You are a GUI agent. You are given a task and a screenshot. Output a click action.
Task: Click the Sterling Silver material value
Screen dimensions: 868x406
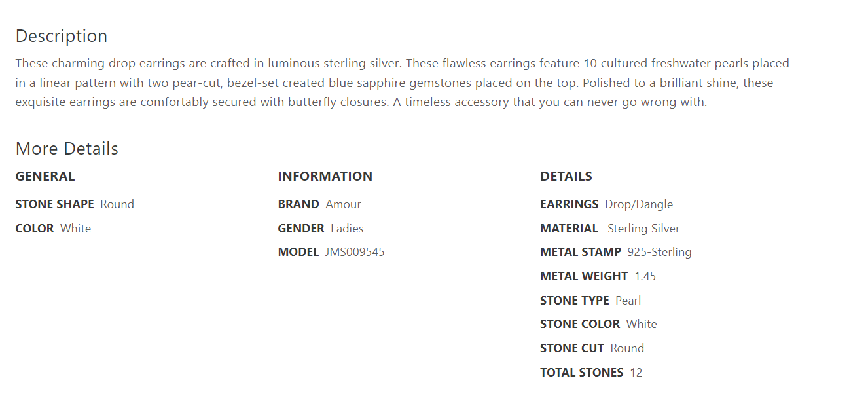click(x=643, y=229)
